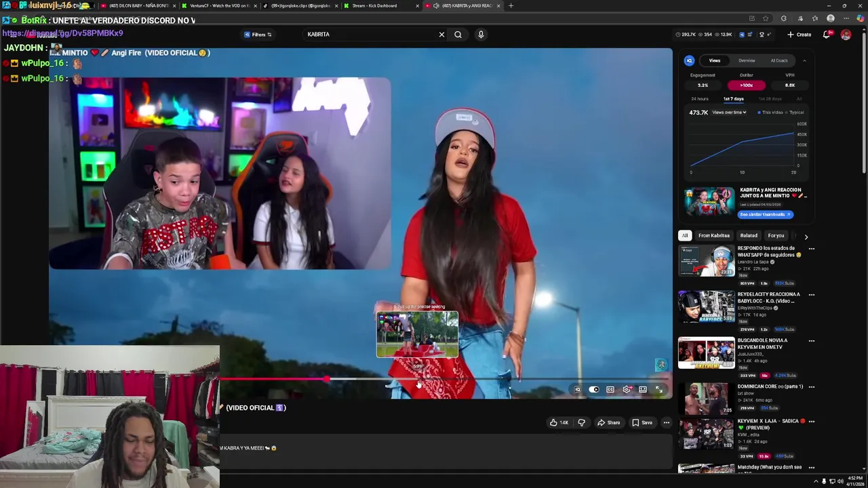
Task: Like the video (14K)
Action: tap(559, 423)
